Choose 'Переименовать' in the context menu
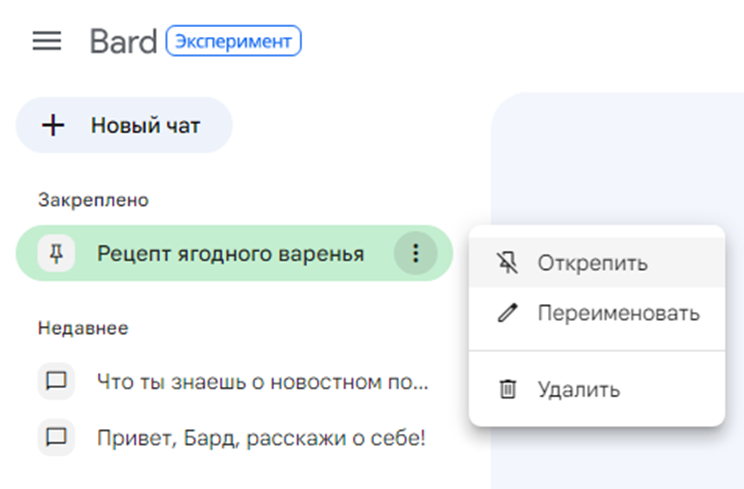Screen dimensions: 744x489 pos(618,313)
